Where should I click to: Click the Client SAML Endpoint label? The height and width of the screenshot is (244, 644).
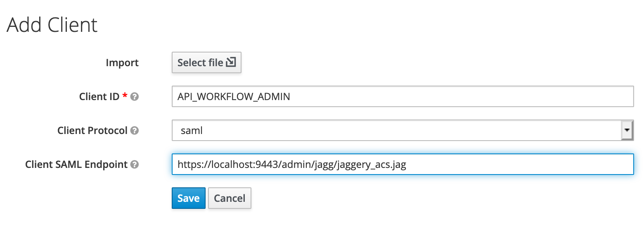(76, 165)
